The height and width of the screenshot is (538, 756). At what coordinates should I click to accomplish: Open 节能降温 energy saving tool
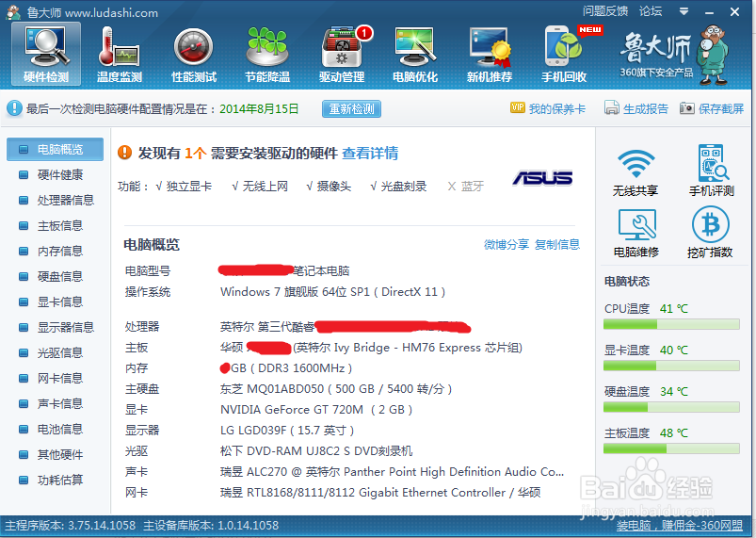click(267, 55)
